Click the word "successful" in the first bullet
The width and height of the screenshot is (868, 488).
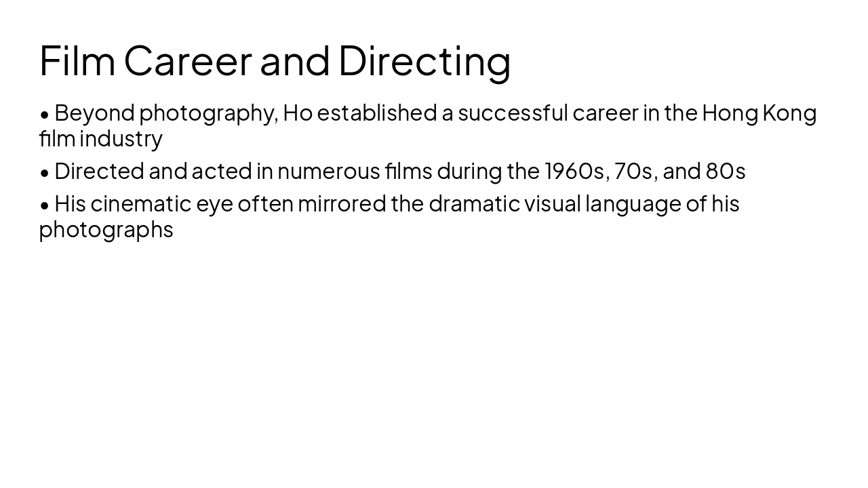pyautogui.click(x=513, y=113)
